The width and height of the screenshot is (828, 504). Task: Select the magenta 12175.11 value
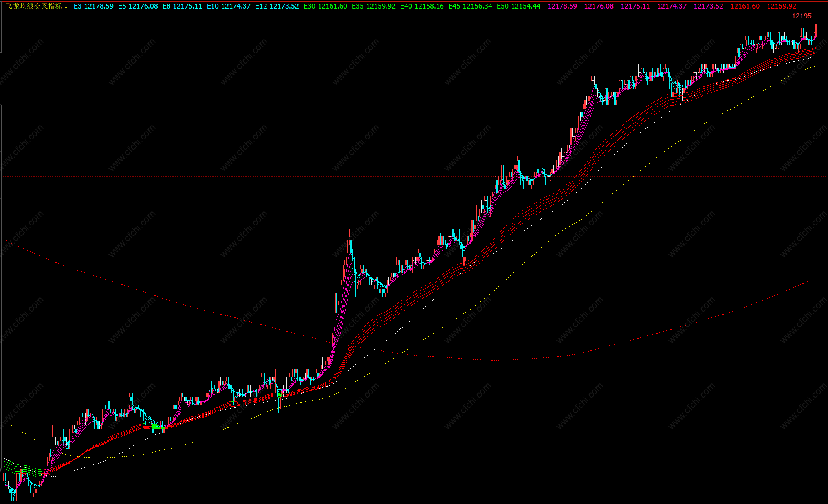pyautogui.click(x=635, y=6)
